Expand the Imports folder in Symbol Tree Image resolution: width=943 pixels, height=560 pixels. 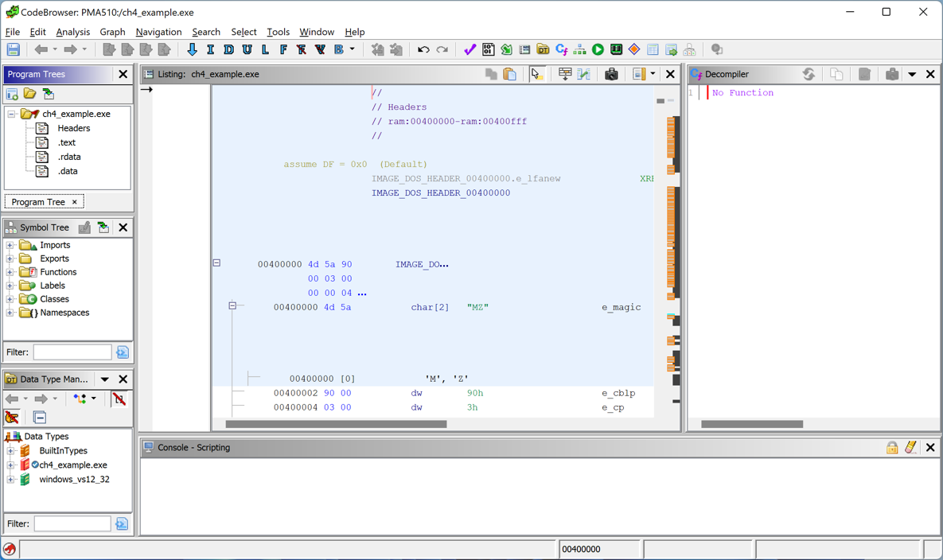click(10, 245)
